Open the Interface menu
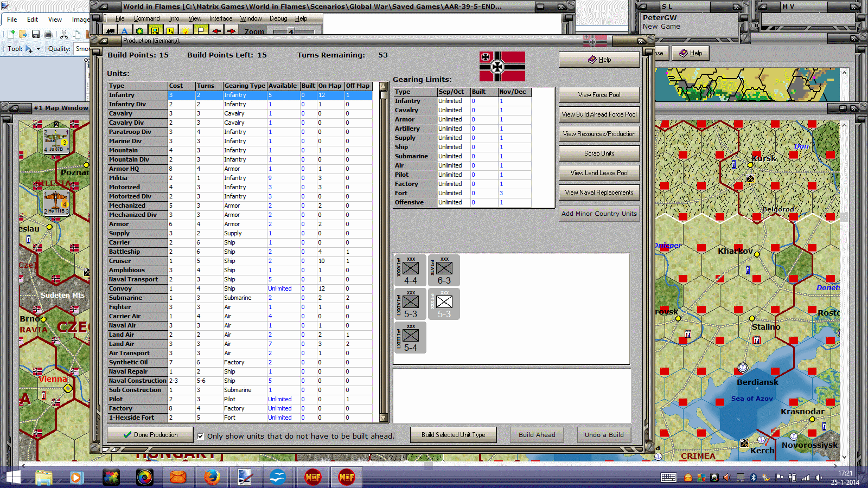Viewport: 868px width, 488px height. coord(221,18)
